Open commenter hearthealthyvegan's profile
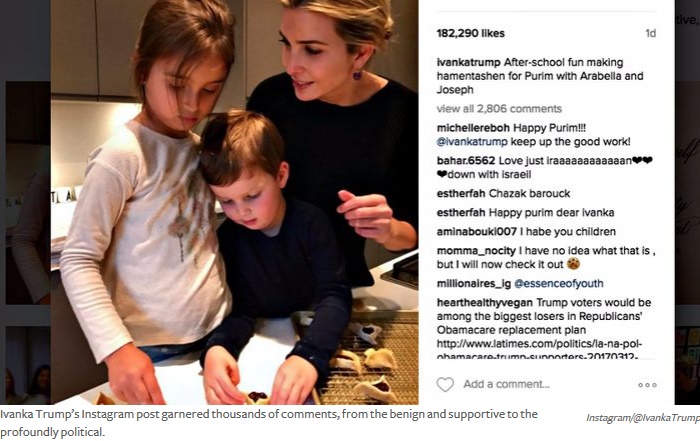Screen dimensions: 700x441 [x=484, y=303]
